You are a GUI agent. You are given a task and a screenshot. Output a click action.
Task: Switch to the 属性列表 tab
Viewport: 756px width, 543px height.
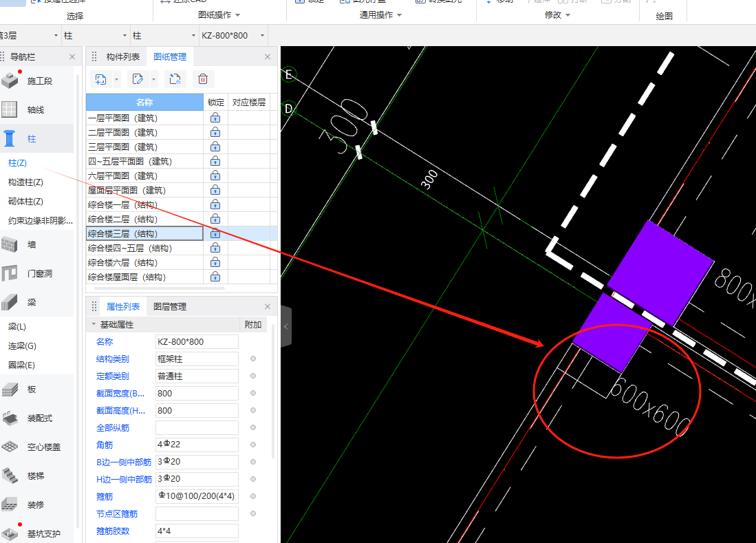(x=123, y=307)
